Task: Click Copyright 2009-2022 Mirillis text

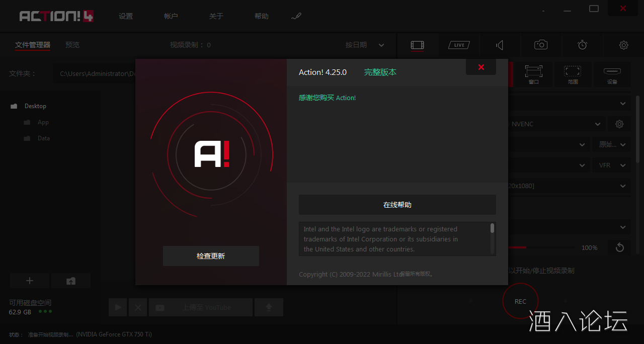Action: pyautogui.click(x=351, y=274)
